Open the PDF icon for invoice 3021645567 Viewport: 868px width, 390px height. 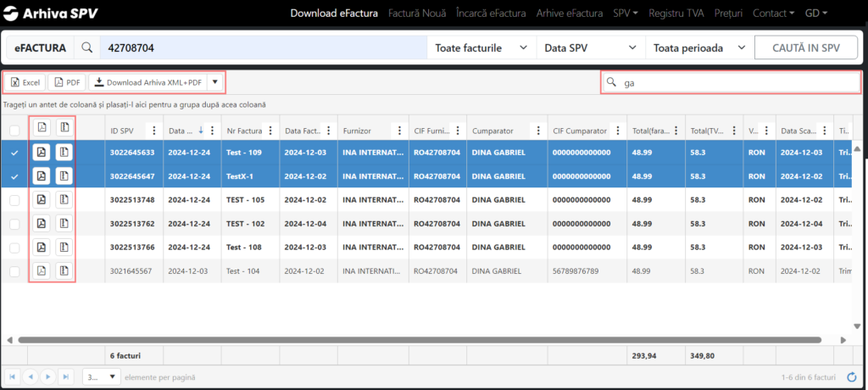(41, 271)
